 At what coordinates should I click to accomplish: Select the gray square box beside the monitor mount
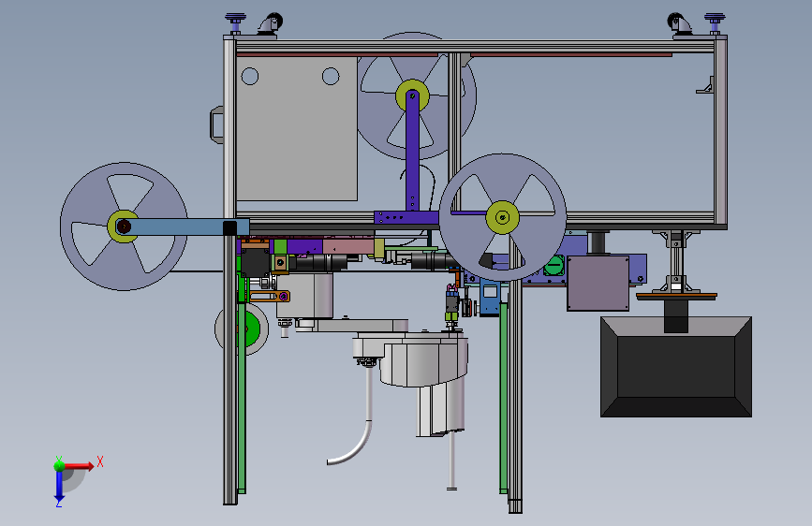click(x=598, y=284)
